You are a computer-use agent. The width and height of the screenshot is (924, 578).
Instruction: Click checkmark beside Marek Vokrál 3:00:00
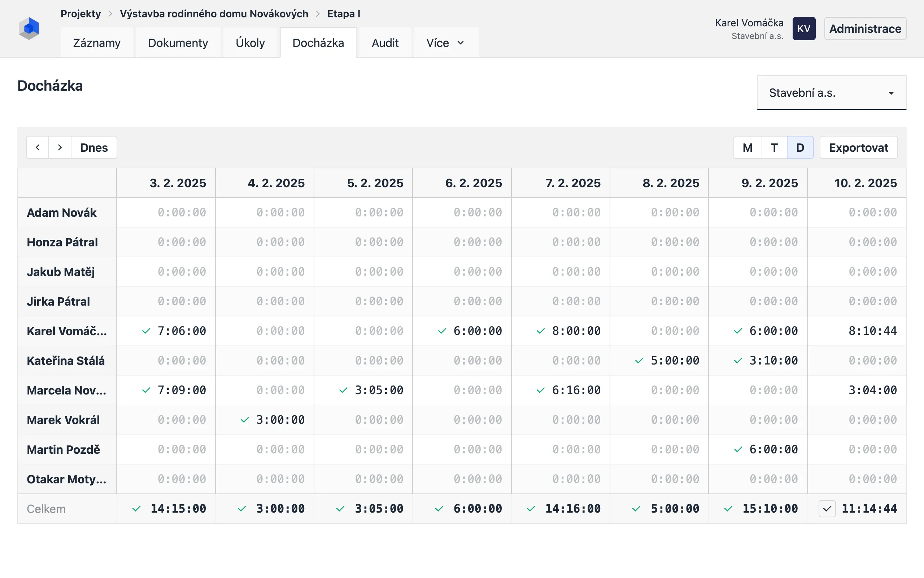pos(245,420)
